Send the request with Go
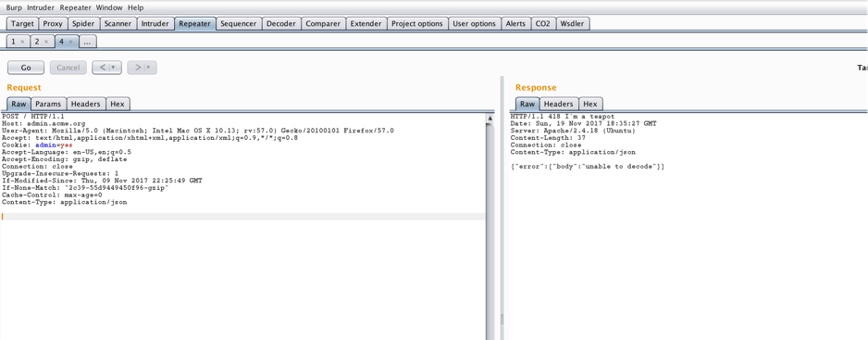This screenshot has width=868, height=340. [x=26, y=68]
